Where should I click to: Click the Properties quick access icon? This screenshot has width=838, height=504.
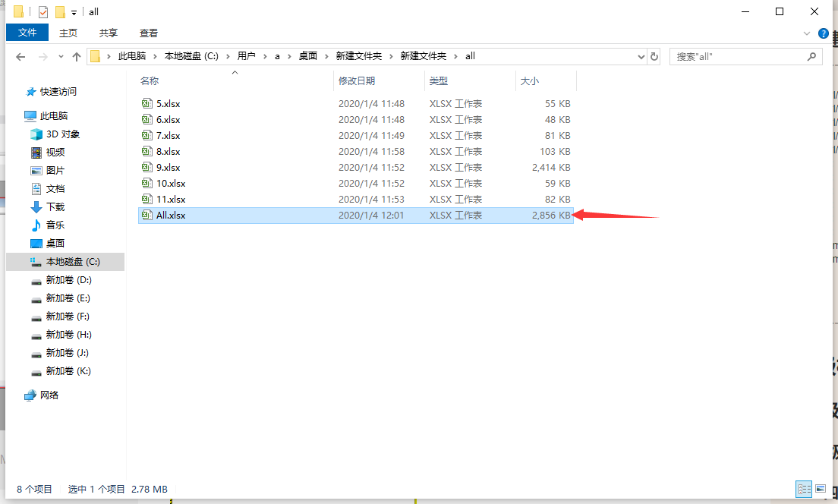[43, 11]
